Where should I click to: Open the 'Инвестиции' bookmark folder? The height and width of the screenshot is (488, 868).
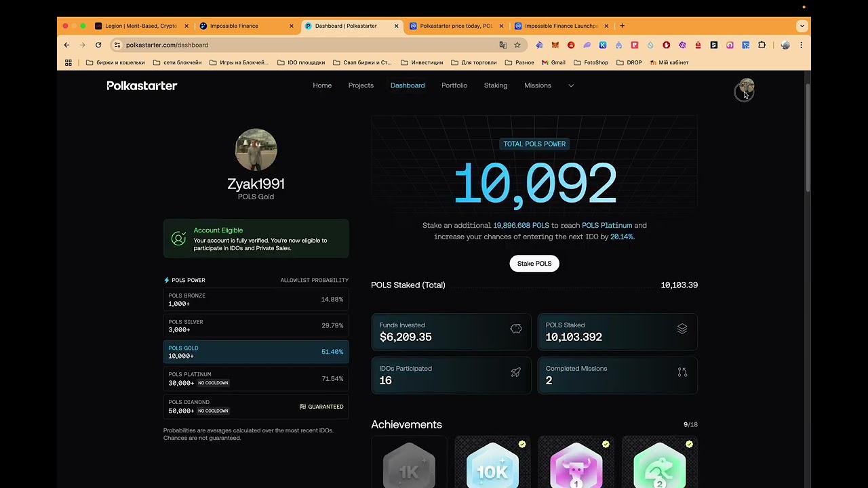click(421, 62)
